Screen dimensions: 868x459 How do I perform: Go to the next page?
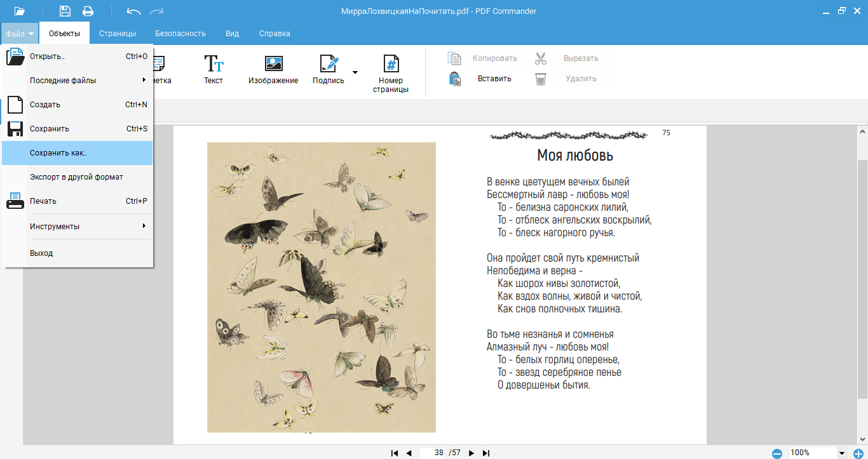coord(471,453)
